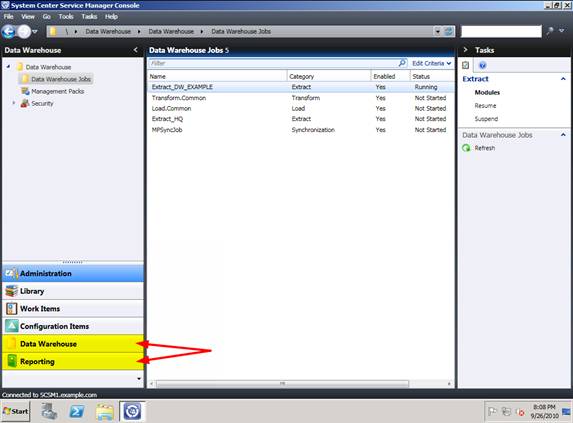Image resolution: width=573 pixels, height=423 pixels.
Task: Open the Tasks menu
Action: (89, 16)
